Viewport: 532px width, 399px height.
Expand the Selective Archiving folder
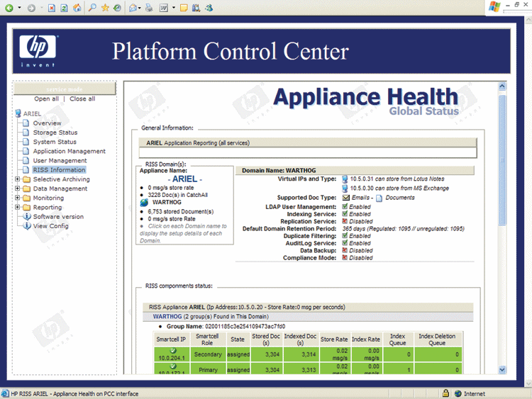[17, 179]
